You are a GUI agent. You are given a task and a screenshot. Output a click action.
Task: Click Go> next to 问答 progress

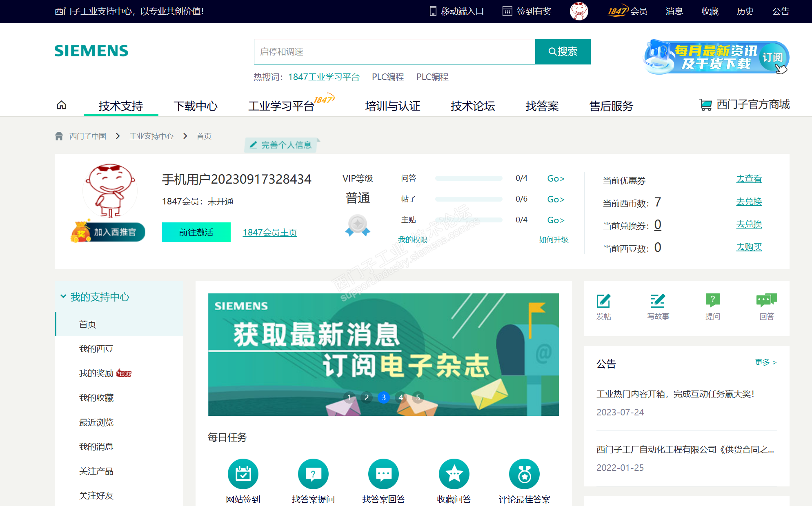556,179
